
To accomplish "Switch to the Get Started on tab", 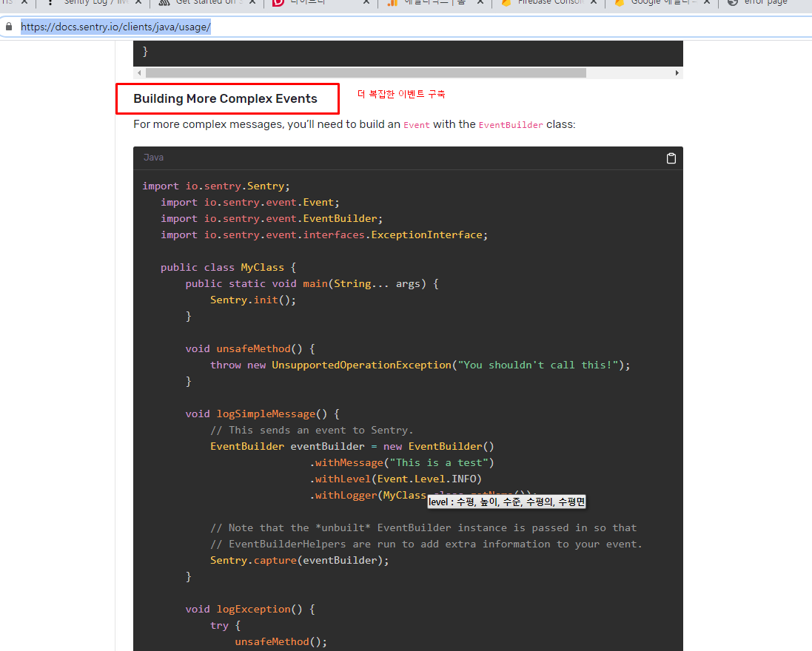I will click(207, 2).
